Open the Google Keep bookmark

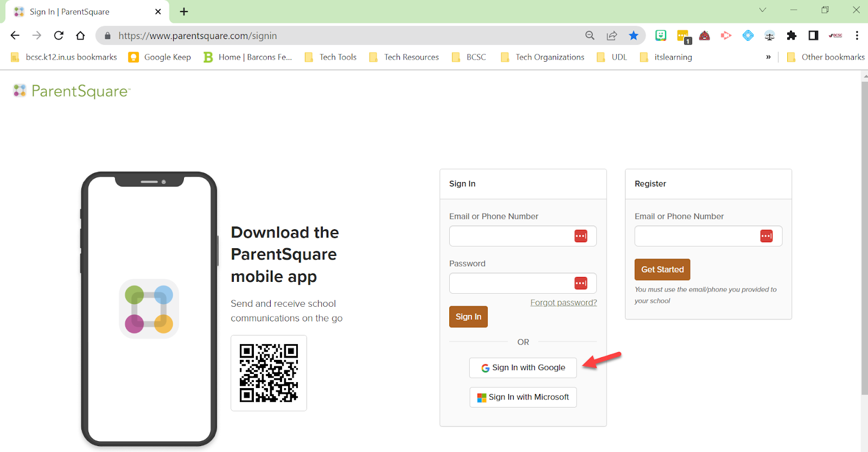pyautogui.click(x=160, y=57)
